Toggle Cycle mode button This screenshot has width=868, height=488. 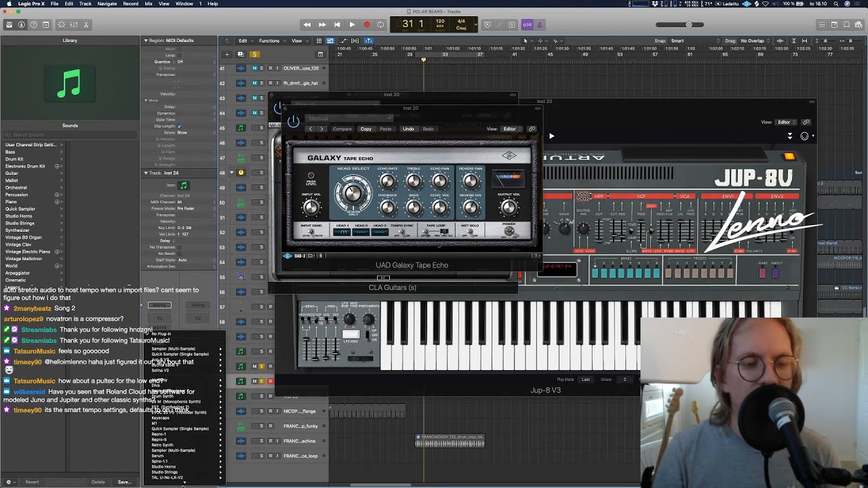(x=381, y=24)
